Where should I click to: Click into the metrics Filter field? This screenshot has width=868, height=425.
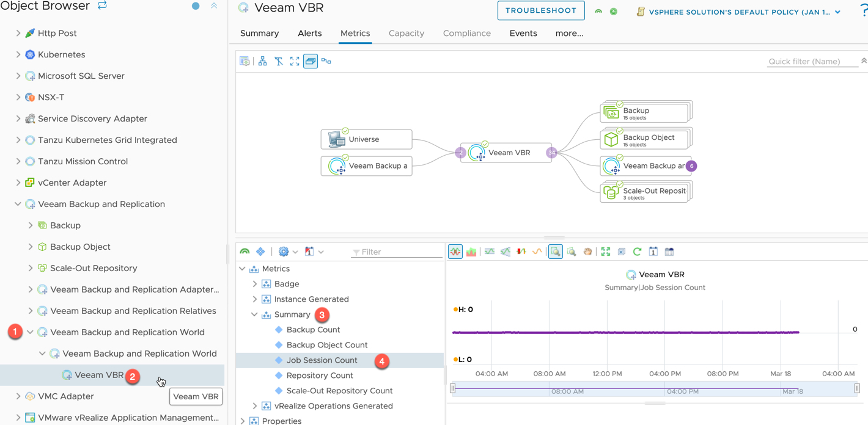[x=396, y=252]
